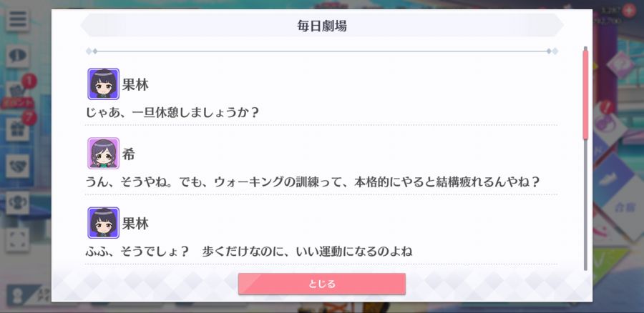Select the line 歩くだけなのに、いい運動になるのよね
The width and height of the screenshot is (644, 313).
click(x=307, y=251)
